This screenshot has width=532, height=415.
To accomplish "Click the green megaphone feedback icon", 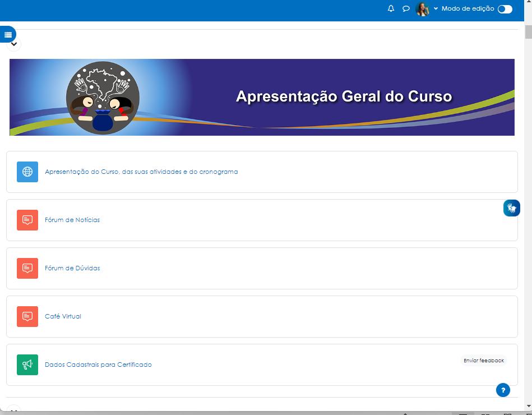I will [x=27, y=365].
